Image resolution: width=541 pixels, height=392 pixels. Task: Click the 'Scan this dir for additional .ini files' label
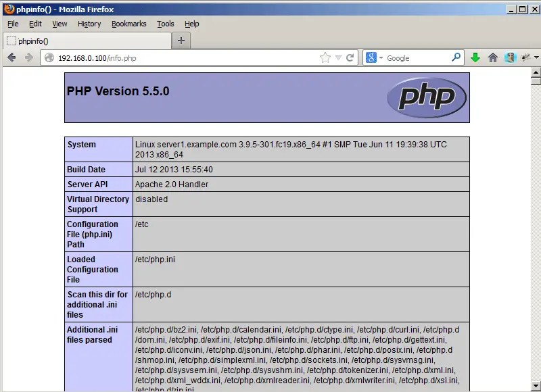[97, 304]
